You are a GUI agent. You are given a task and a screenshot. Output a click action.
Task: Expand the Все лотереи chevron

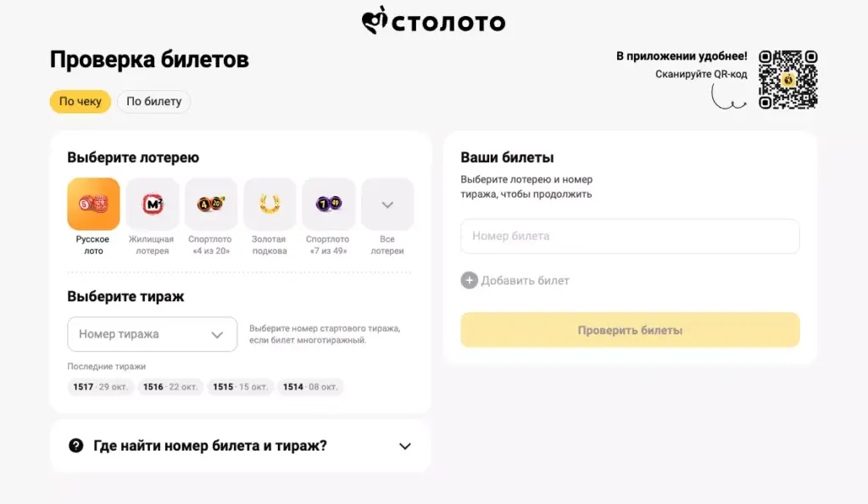click(x=387, y=204)
